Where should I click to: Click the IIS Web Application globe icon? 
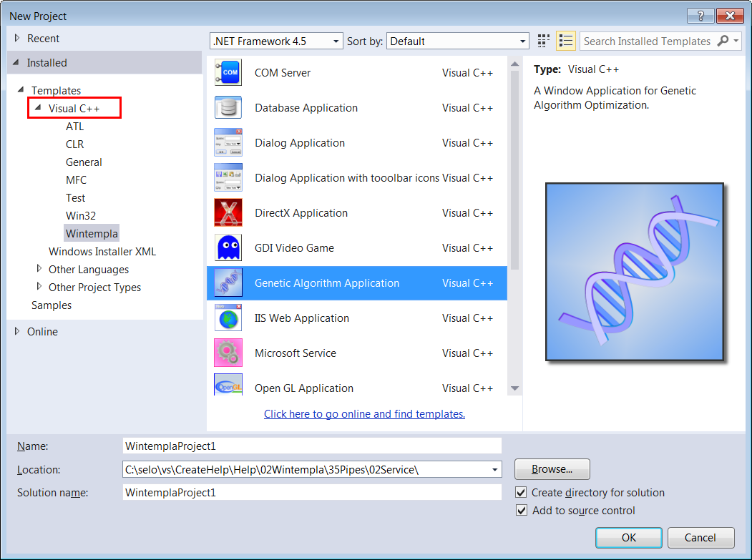click(228, 318)
